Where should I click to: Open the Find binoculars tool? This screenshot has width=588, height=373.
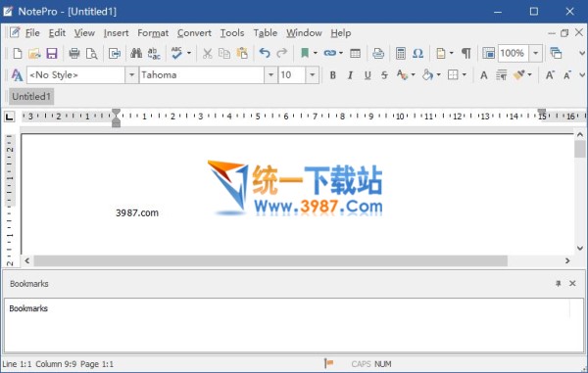[x=136, y=53]
